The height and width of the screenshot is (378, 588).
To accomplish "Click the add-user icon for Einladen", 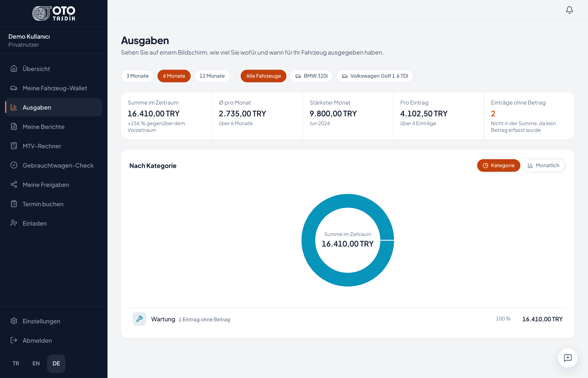I will 14,223.
